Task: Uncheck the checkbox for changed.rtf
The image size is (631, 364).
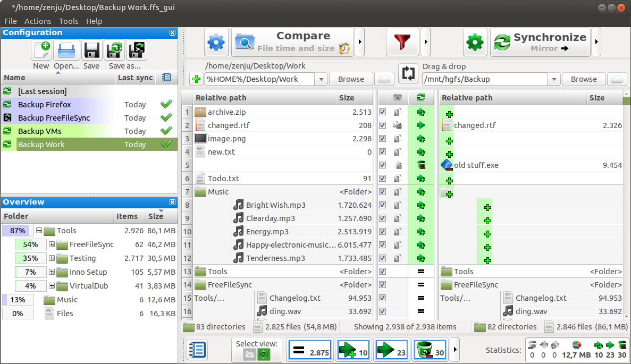Action: pyautogui.click(x=382, y=125)
